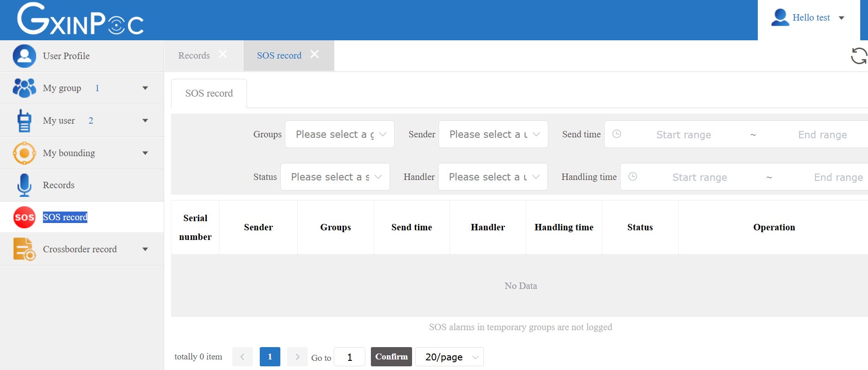Click the Go to page number field
The height and width of the screenshot is (370, 868).
(x=349, y=357)
